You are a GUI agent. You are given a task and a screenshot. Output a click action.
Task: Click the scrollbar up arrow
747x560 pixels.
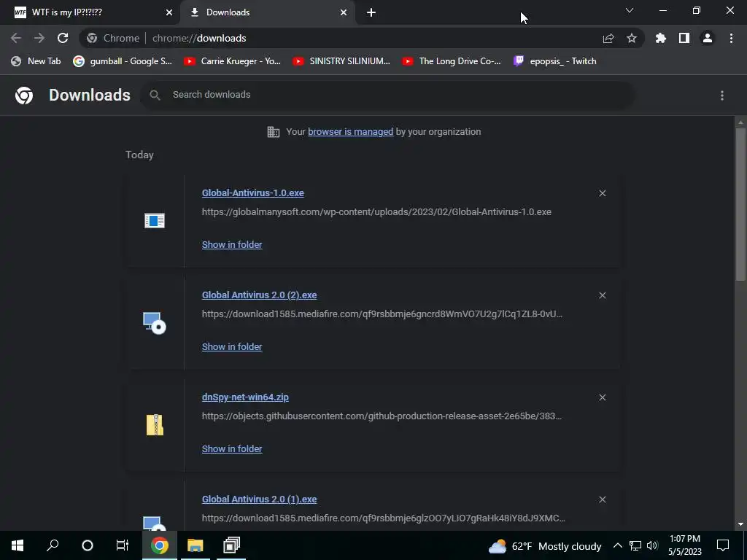(x=740, y=122)
